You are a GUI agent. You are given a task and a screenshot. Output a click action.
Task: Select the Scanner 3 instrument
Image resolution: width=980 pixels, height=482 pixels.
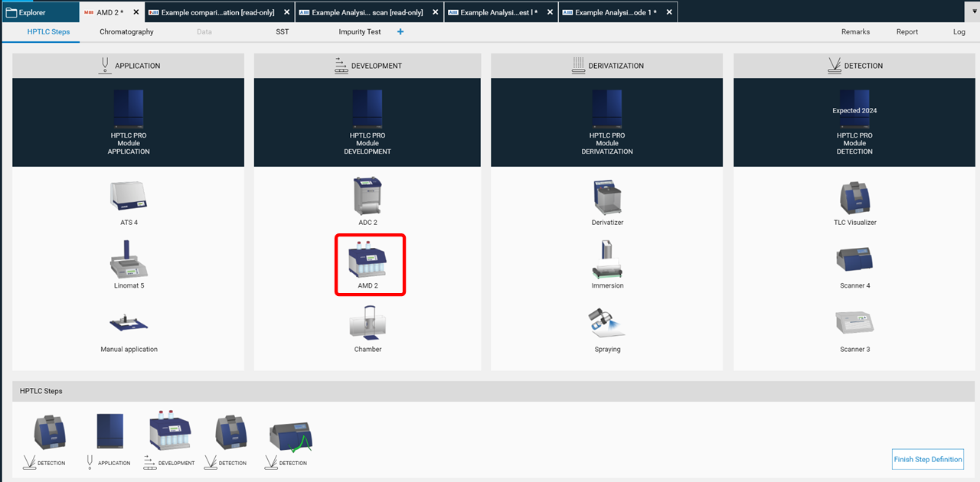854,325
